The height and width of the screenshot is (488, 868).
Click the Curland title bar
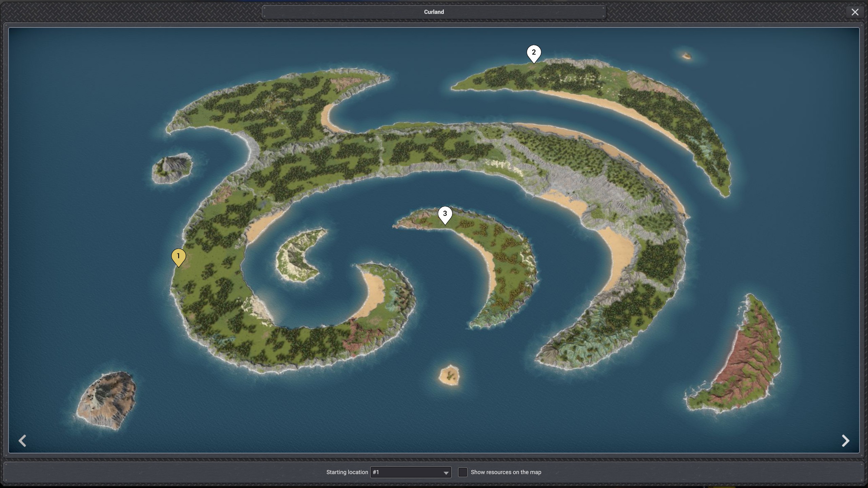tap(434, 12)
